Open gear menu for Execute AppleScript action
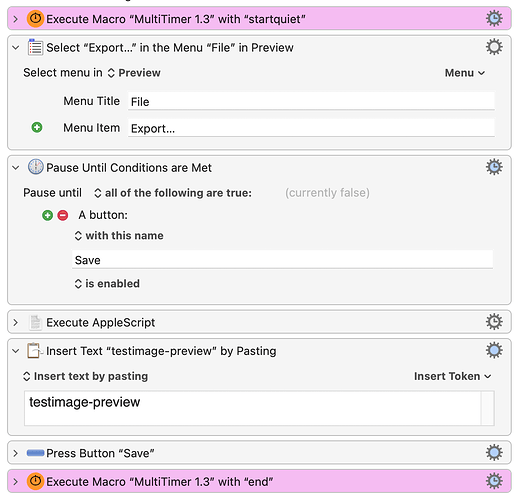This screenshot has width=517, height=500. [x=494, y=322]
